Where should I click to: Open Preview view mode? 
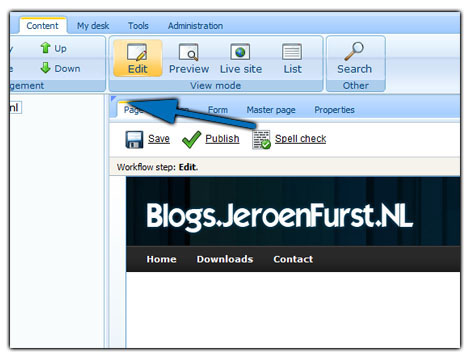click(x=189, y=52)
